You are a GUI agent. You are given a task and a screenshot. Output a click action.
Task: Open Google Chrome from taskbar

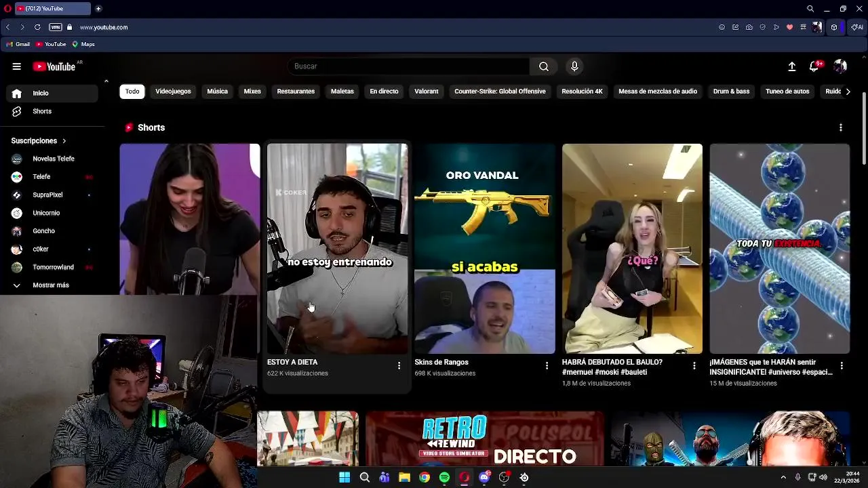(x=425, y=477)
